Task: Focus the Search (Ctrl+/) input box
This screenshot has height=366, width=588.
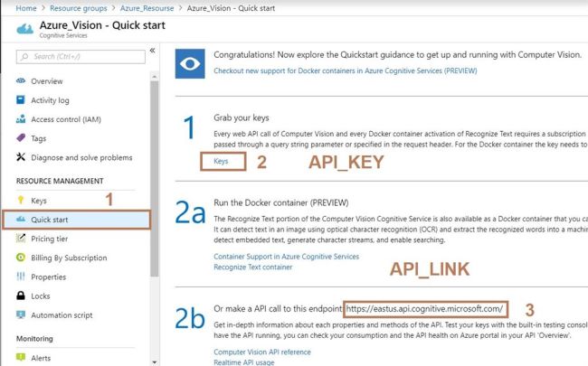Action: (x=81, y=57)
